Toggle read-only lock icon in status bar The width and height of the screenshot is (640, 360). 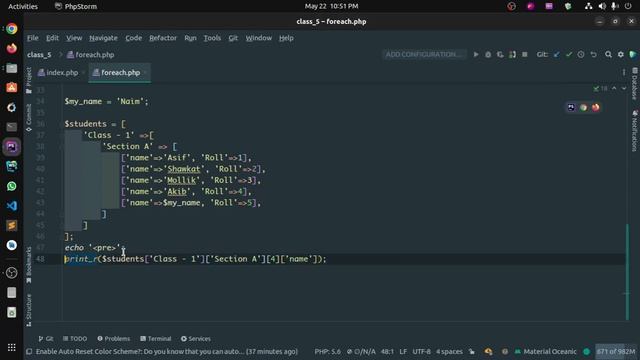pos(471,351)
